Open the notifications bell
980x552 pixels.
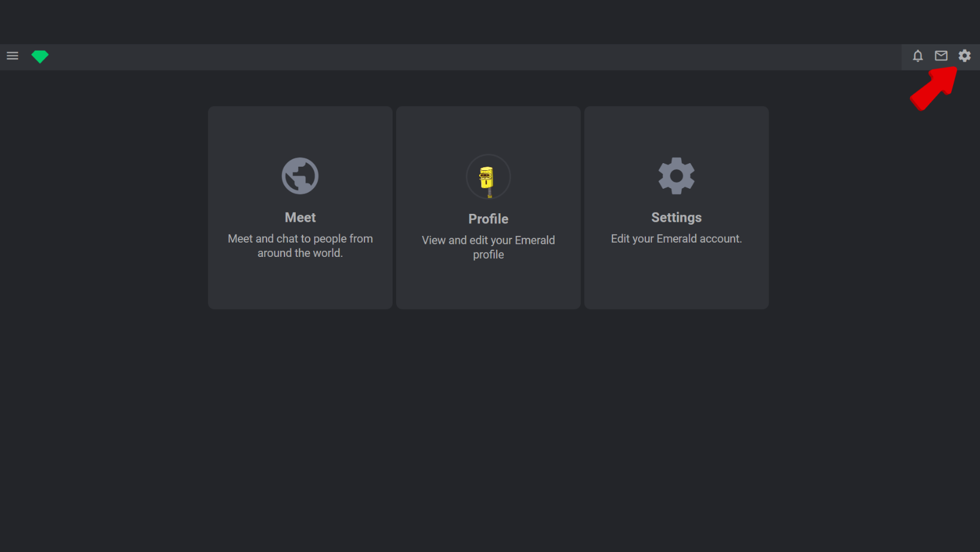(x=918, y=56)
